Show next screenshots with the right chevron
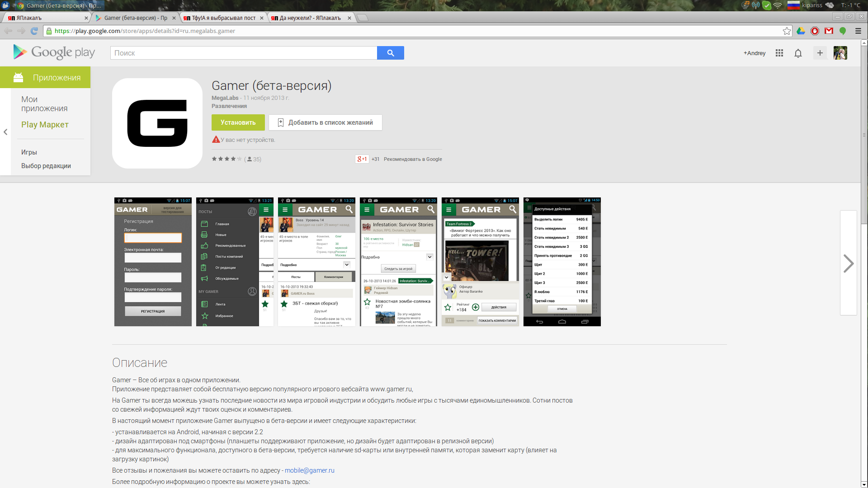This screenshot has height=488, width=868. tap(849, 263)
